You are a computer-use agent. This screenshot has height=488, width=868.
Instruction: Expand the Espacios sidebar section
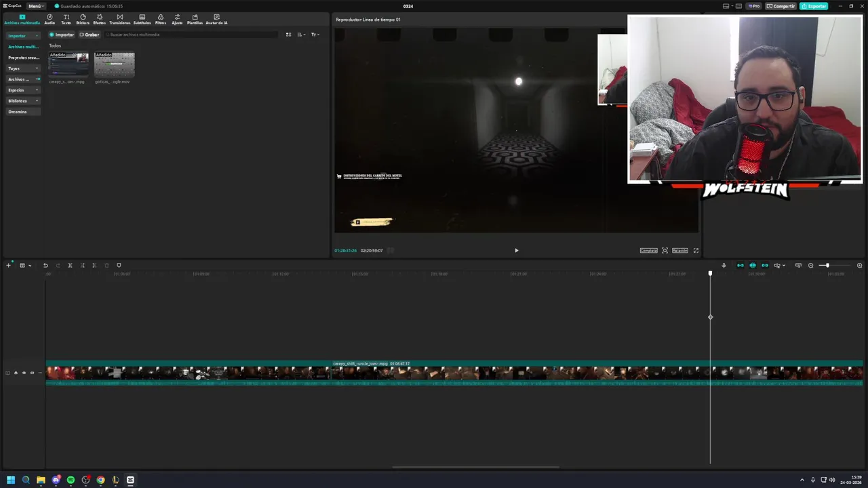[x=23, y=90]
